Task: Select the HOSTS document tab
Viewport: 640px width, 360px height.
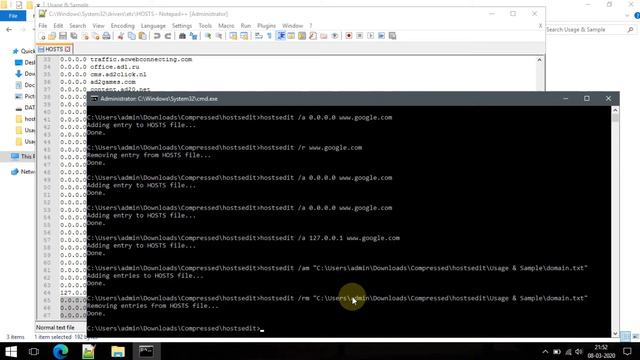Action: click(x=54, y=49)
